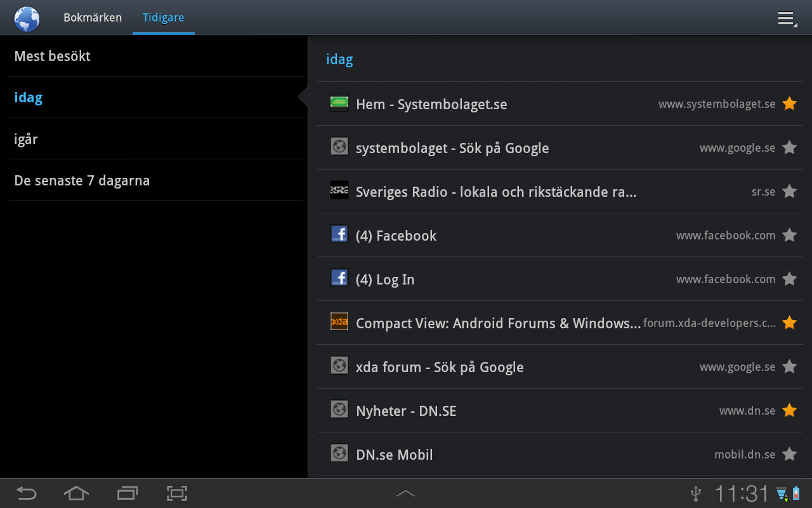The height and width of the screenshot is (508, 812).
Task: Tap the 11:31 clock
Action: 742,493
